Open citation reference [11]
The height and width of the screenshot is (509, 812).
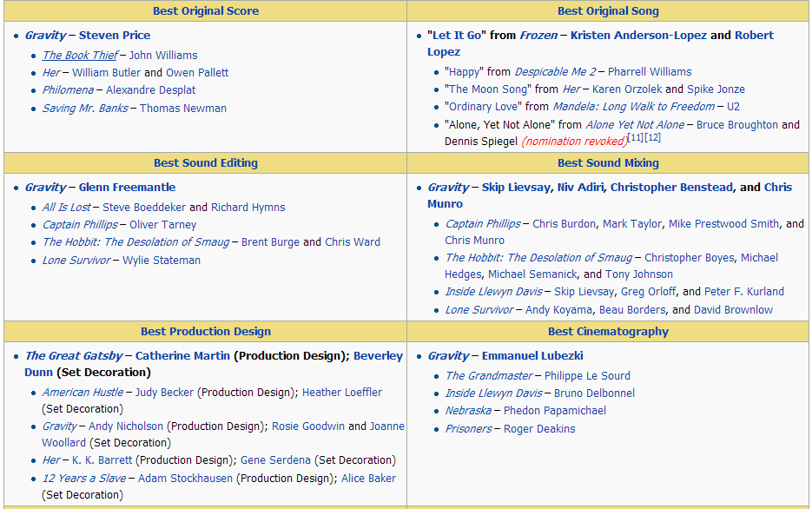[636, 138]
